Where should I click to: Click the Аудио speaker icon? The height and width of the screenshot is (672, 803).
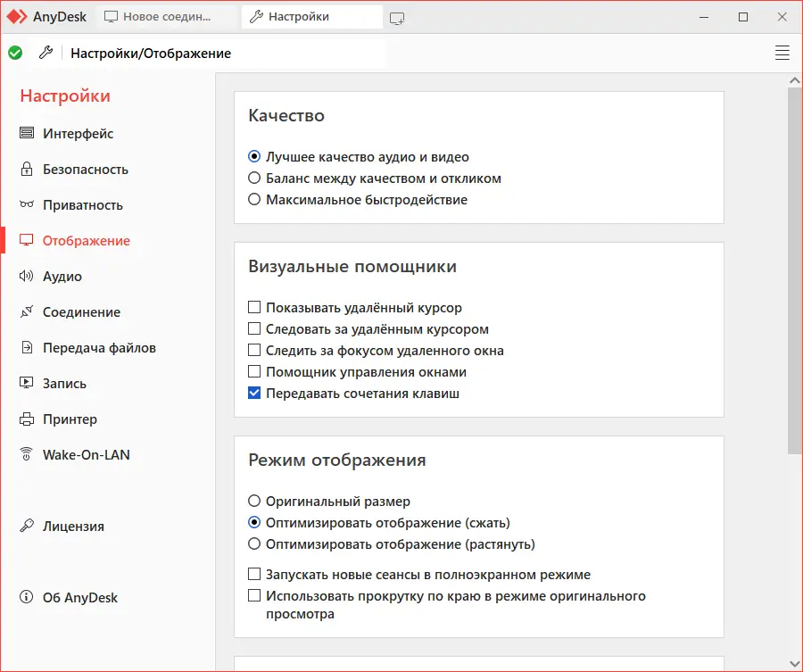27,277
